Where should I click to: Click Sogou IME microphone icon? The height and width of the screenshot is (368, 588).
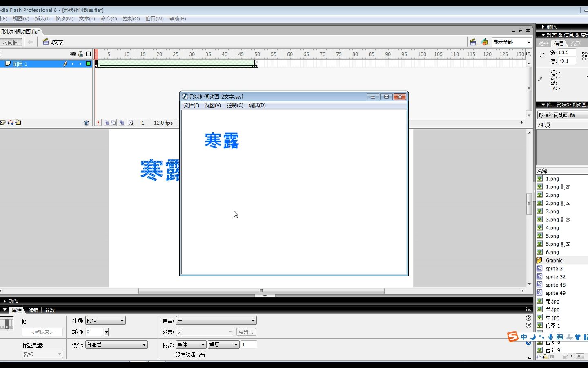click(551, 337)
